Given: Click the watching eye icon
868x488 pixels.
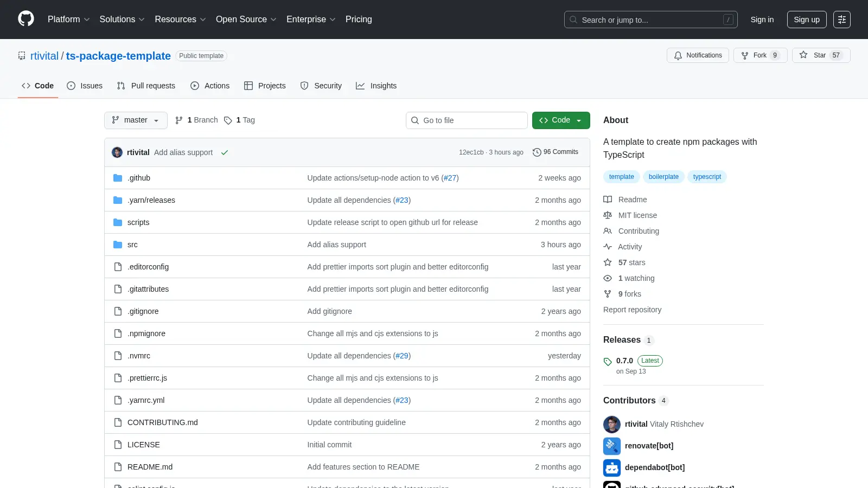Looking at the screenshot, I should pos(608,278).
